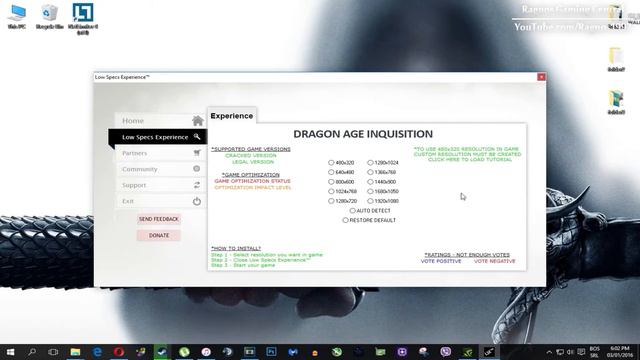Choose Exit in the sidebar
The image size is (640, 360).
click(160, 201)
